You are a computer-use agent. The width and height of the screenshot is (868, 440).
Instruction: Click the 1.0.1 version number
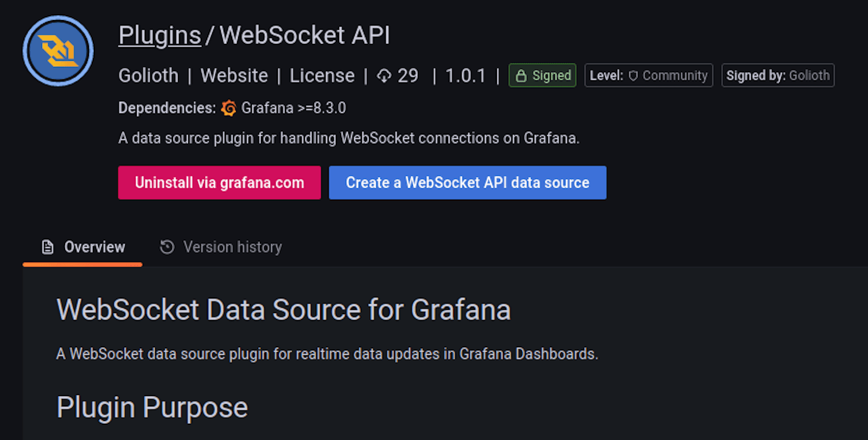(465, 76)
